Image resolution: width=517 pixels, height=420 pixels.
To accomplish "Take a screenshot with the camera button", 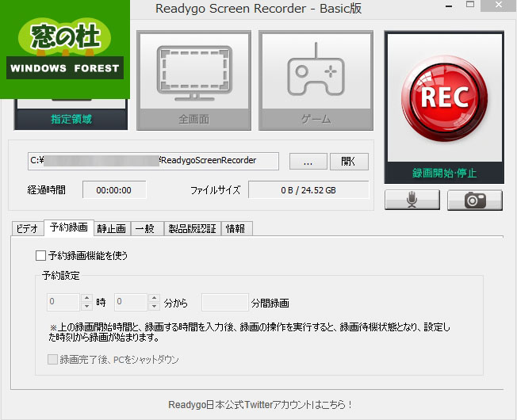I will pyautogui.click(x=475, y=200).
